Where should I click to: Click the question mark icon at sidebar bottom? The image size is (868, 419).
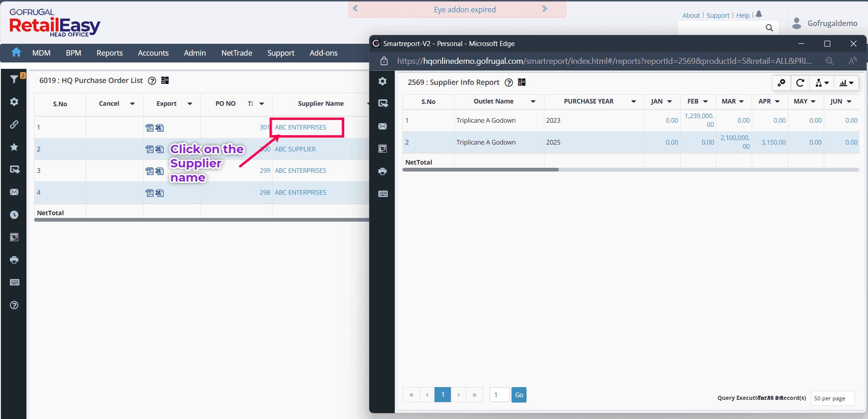(14, 305)
